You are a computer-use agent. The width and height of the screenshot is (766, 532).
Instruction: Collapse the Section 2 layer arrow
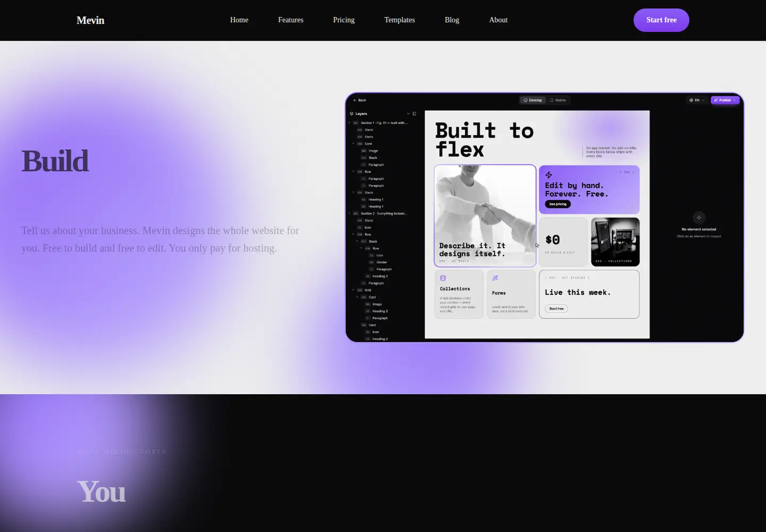coord(349,214)
